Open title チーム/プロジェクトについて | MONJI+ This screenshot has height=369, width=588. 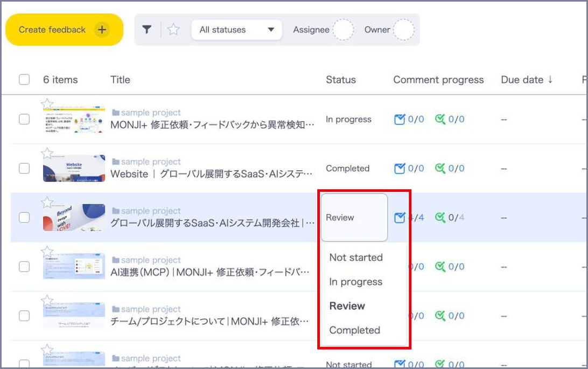[x=209, y=322]
